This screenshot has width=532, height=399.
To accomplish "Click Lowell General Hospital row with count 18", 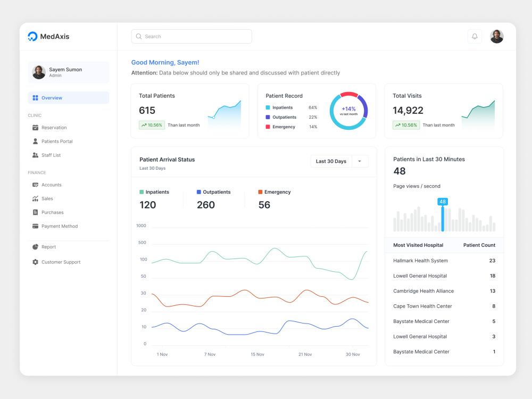I will tap(444, 276).
